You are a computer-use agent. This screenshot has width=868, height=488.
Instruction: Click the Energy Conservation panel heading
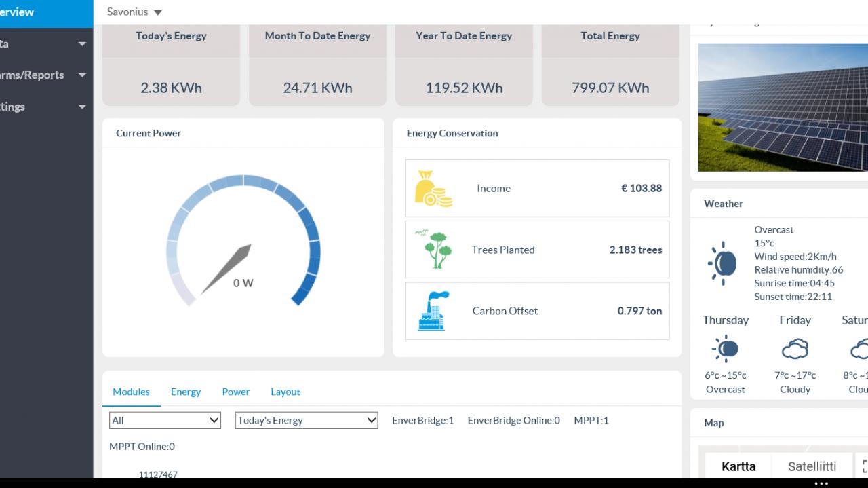click(x=452, y=133)
